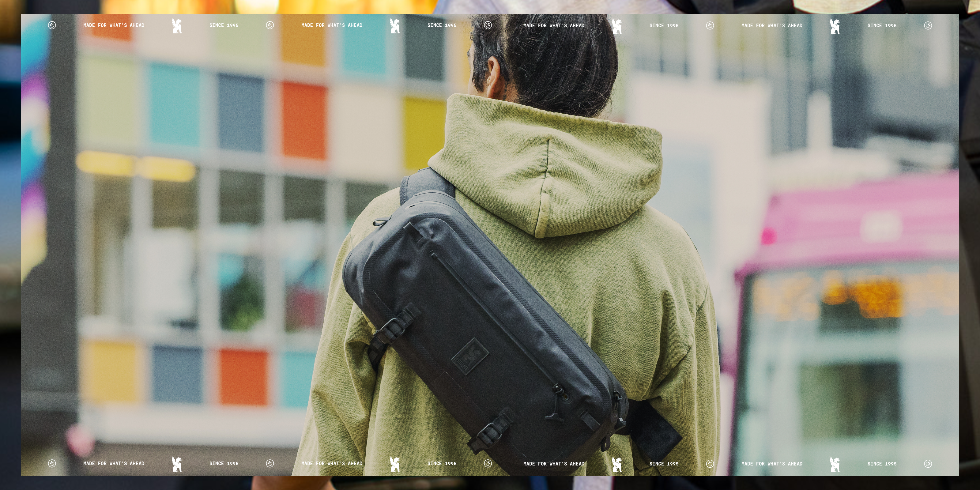The width and height of the screenshot is (980, 490).
Task: Click the bottom-right corner smiley face icon
Action: (x=928, y=463)
